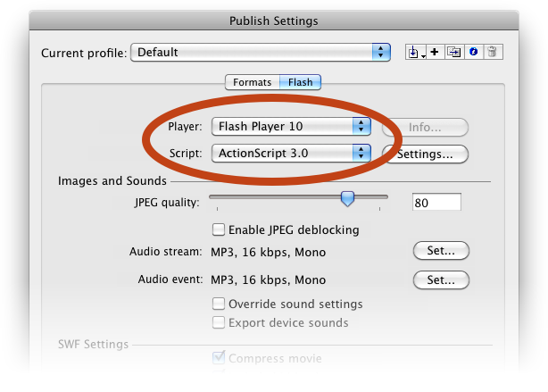The width and height of the screenshot is (548, 392).
Task: Open ActionScript Settings... button
Action: (425, 154)
